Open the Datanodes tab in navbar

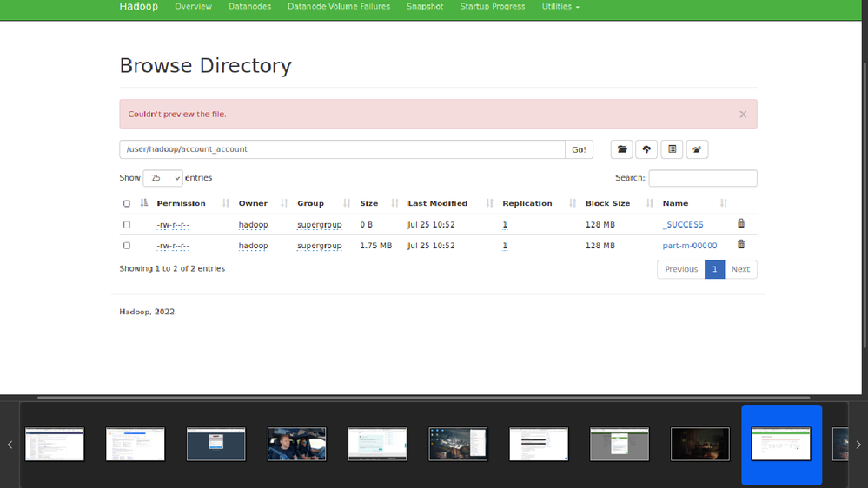pyautogui.click(x=249, y=6)
